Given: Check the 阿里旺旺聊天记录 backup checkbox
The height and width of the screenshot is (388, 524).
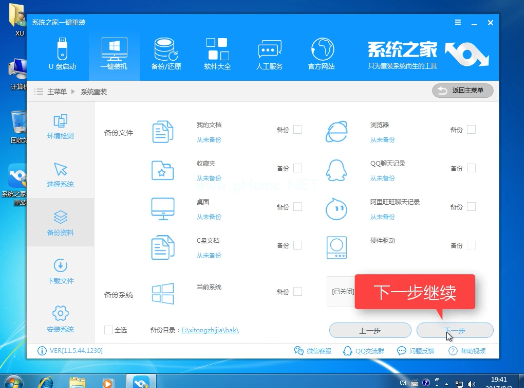Looking at the screenshot, I should pos(471,207).
